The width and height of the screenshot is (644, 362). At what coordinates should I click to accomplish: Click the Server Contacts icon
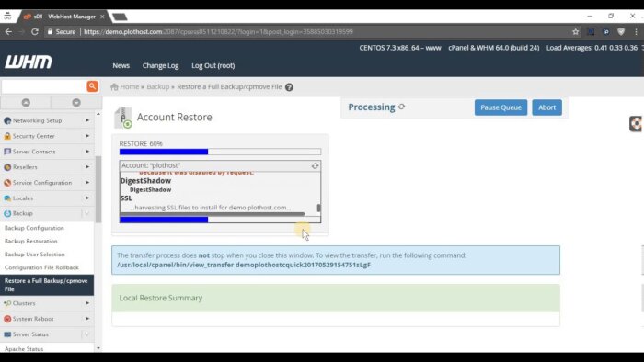pyautogui.click(x=7, y=152)
